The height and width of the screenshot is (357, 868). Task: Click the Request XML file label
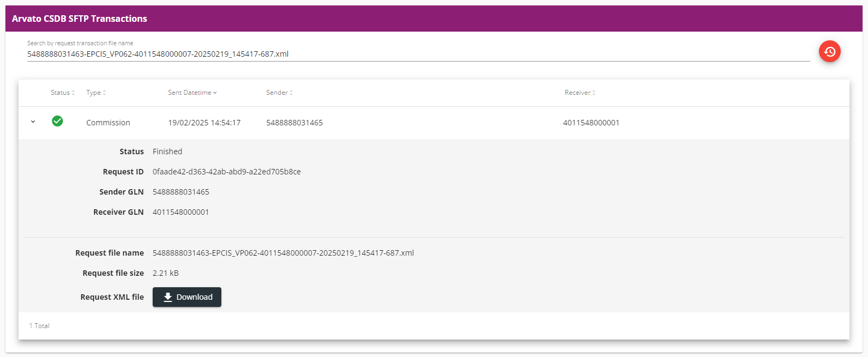tap(112, 297)
